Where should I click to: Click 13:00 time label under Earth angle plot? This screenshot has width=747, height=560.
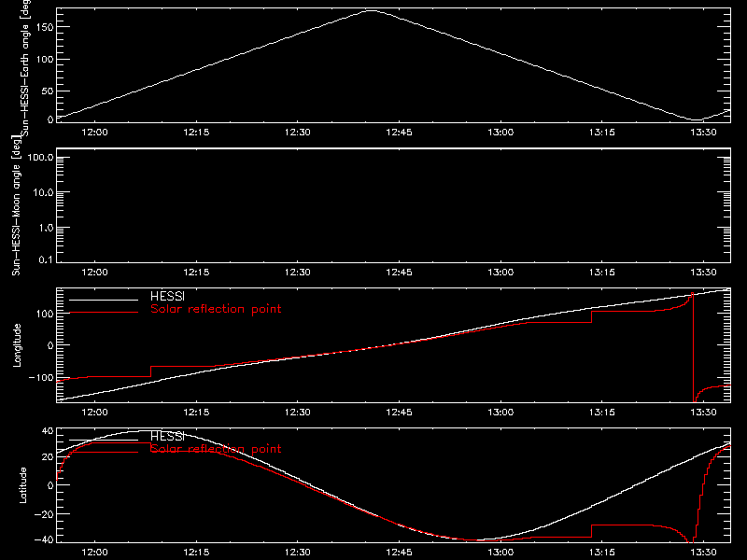(500, 132)
